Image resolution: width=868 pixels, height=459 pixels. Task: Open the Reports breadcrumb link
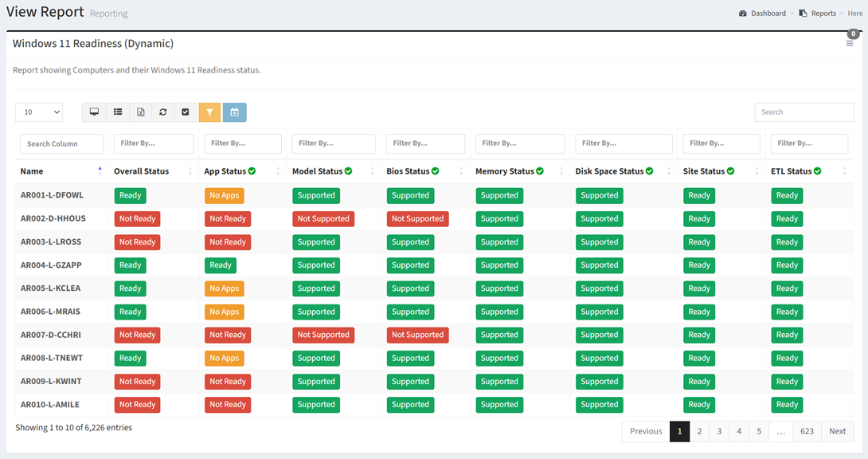coord(823,14)
